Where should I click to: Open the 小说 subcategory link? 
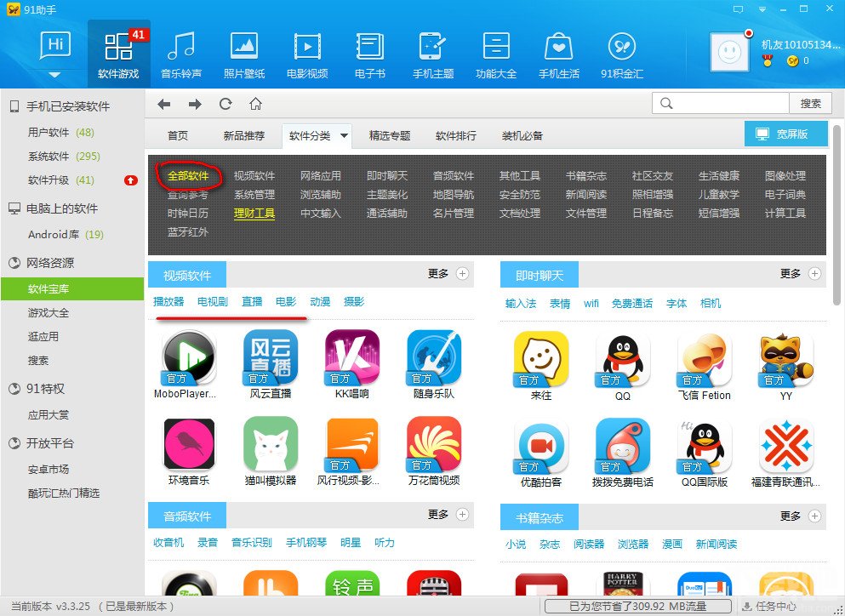515,544
